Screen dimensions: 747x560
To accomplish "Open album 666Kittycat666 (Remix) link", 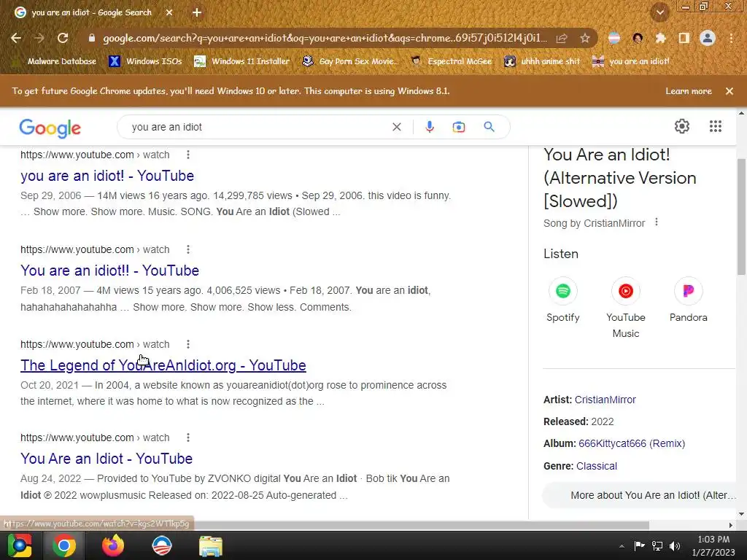I will (632, 444).
